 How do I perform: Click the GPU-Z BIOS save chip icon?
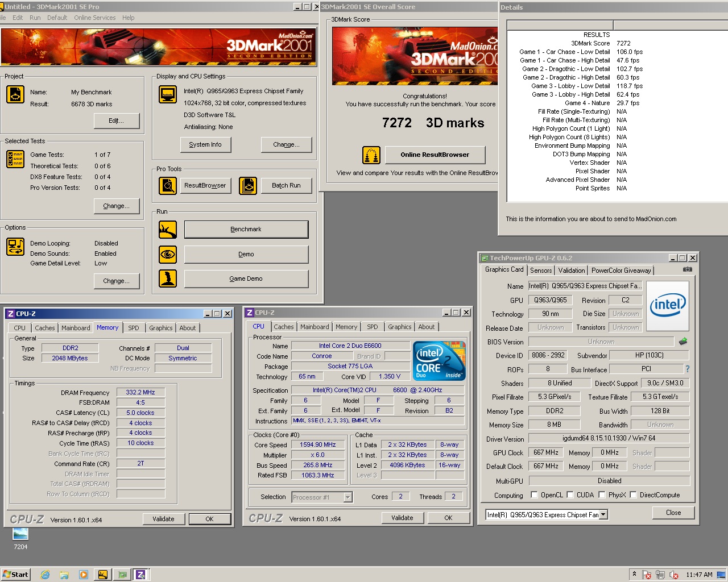point(683,342)
